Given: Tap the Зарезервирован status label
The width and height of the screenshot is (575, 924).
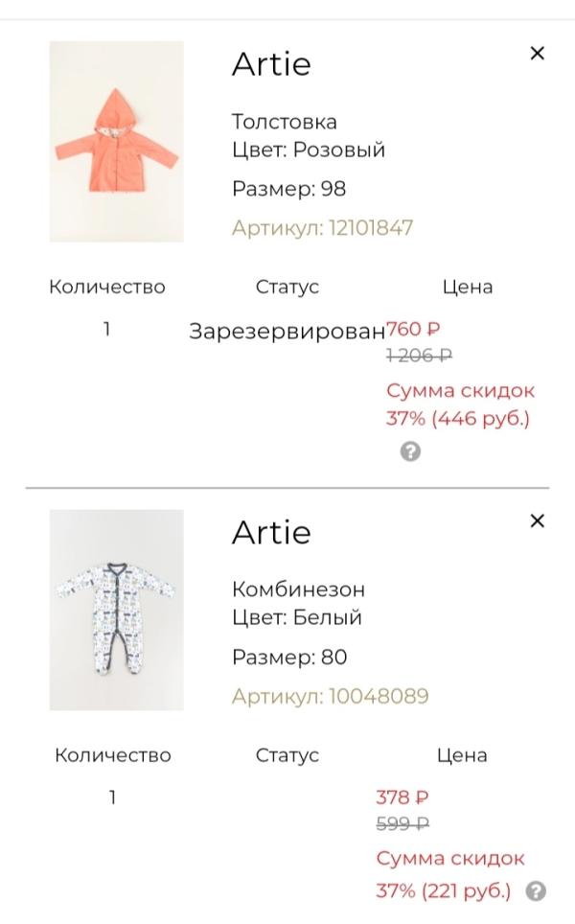Looking at the screenshot, I should (287, 332).
